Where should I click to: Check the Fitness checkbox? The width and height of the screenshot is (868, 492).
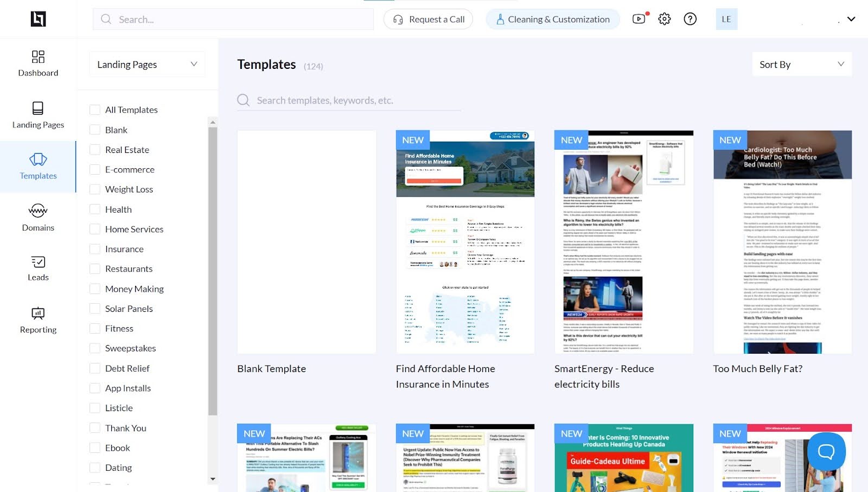pyautogui.click(x=95, y=329)
